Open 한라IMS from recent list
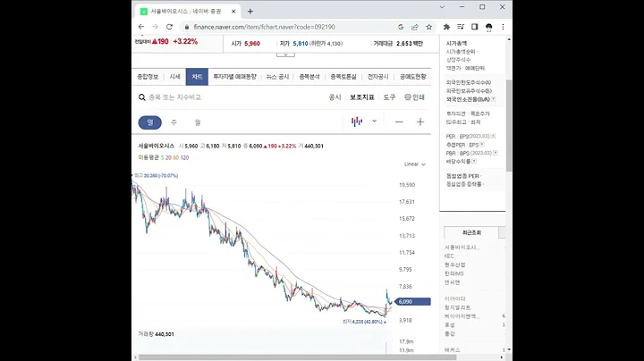This screenshot has width=644, height=361. tap(453, 273)
